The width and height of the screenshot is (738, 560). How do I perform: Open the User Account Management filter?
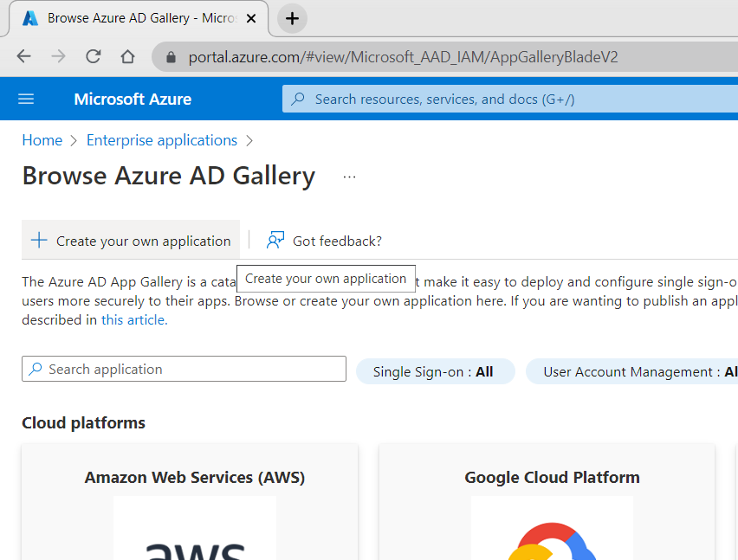[632, 371]
